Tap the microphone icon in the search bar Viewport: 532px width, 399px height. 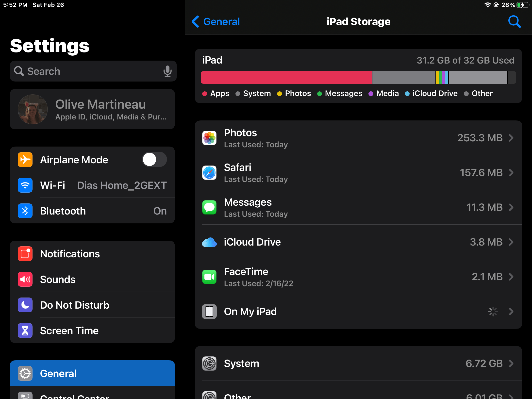pyautogui.click(x=167, y=71)
